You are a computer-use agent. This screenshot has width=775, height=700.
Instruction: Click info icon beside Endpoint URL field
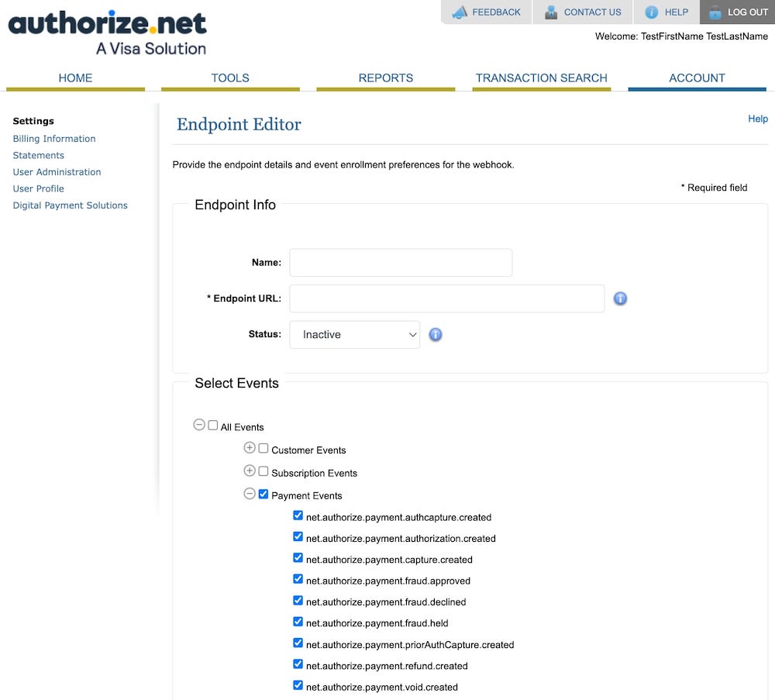(620, 298)
